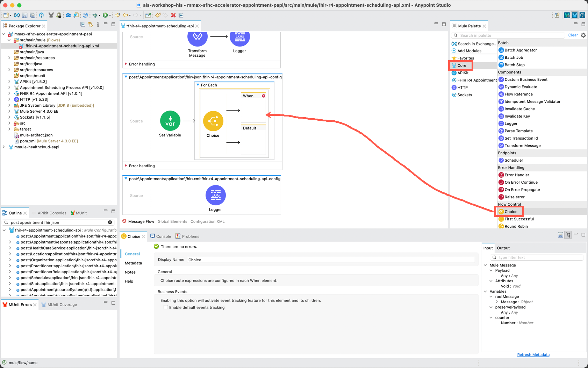The height and width of the screenshot is (368, 588).
Task: Click Add Modules in palette
Action: [466, 51]
